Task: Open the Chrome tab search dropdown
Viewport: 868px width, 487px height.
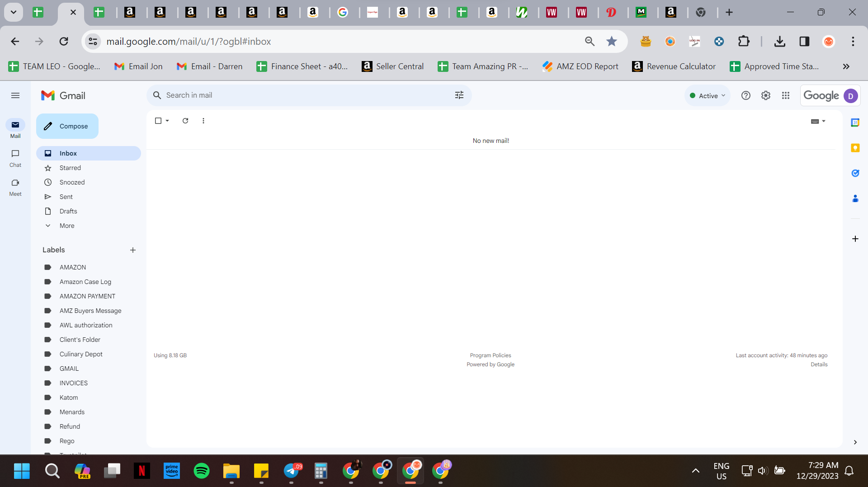Action: pyautogui.click(x=14, y=12)
